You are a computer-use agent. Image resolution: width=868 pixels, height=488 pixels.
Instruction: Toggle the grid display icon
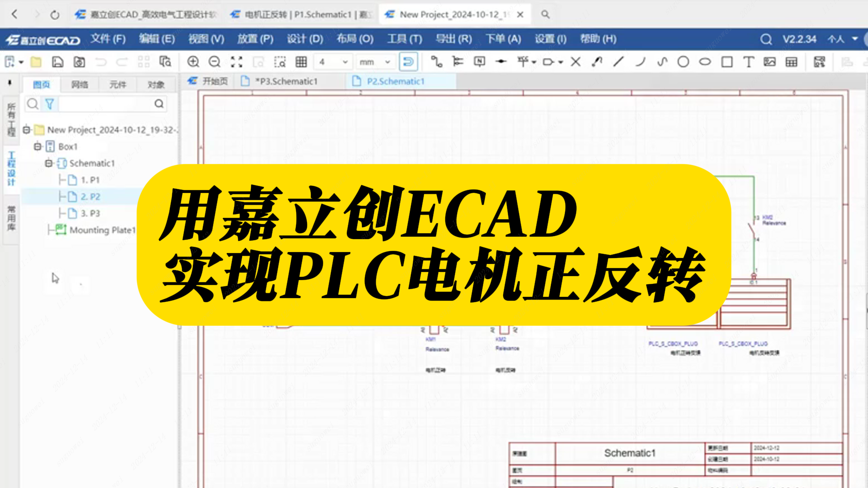coord(301,62)
